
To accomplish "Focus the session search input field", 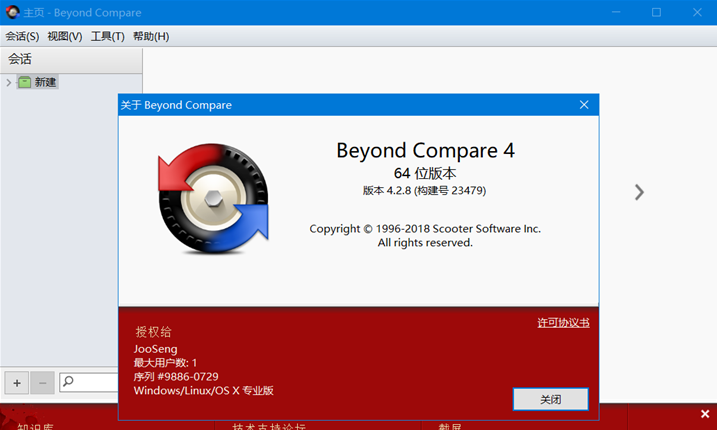I will pos(89,382).
